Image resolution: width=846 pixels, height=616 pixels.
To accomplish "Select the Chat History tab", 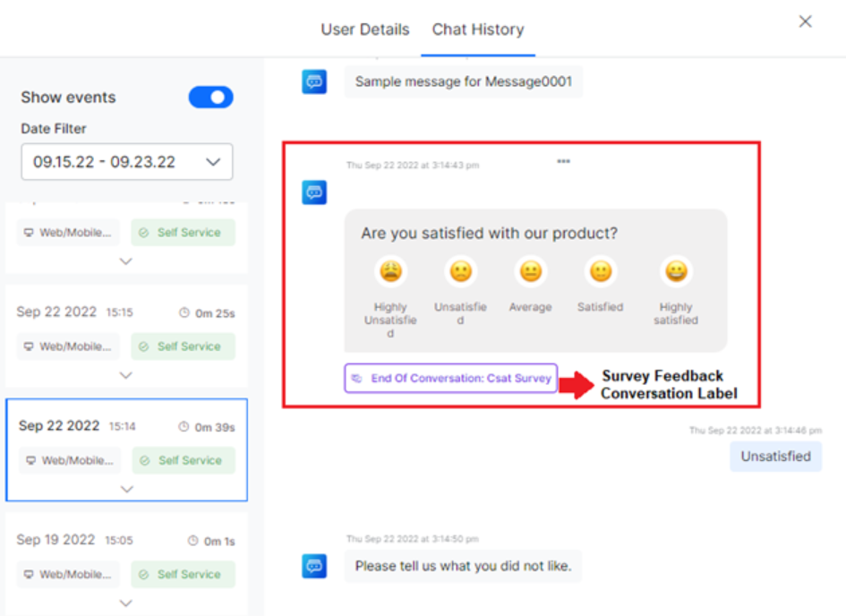I will tap(478, 30).
